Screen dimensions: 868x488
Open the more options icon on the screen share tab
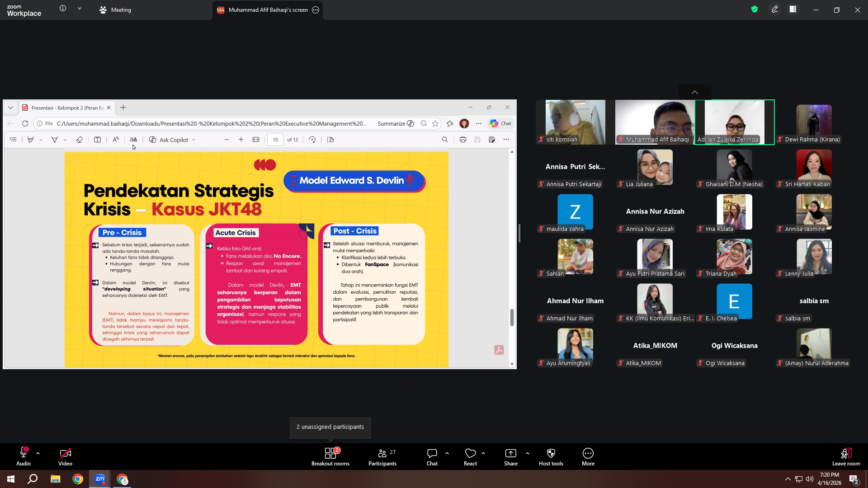click(x=316, y=10)
